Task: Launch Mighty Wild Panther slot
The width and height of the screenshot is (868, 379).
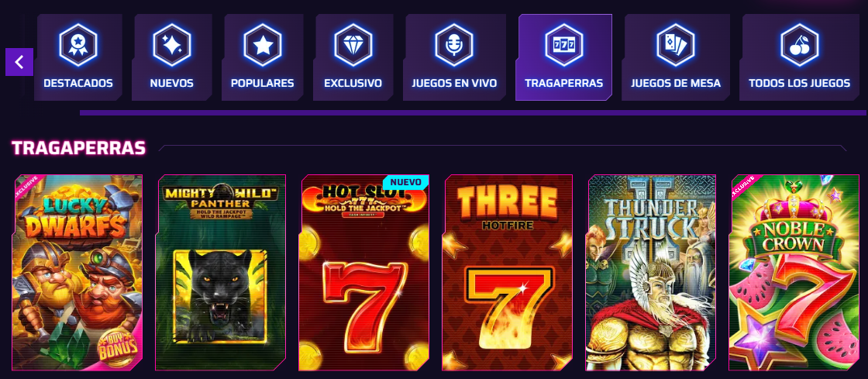Action: coord(220,272)
